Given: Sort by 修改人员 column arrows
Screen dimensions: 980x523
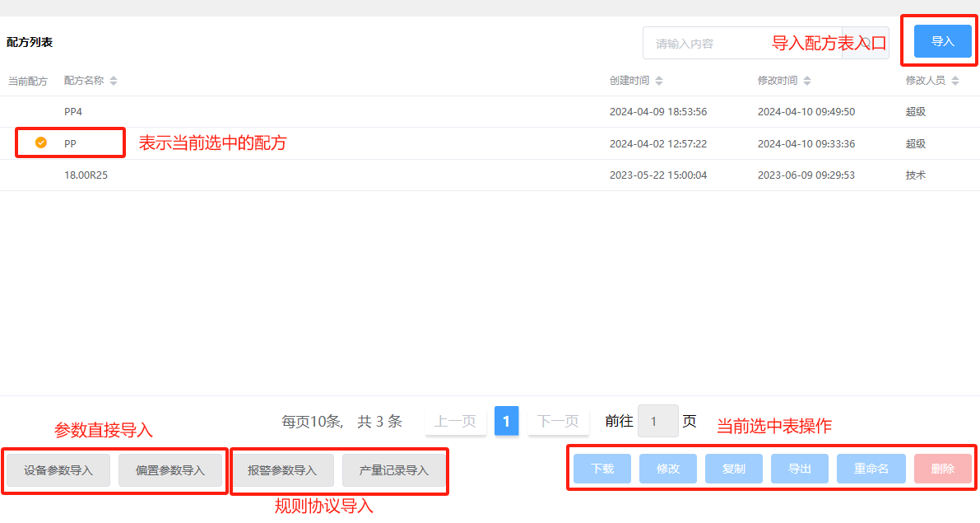Looking at the screenshot, I should (x=954, y=81).
